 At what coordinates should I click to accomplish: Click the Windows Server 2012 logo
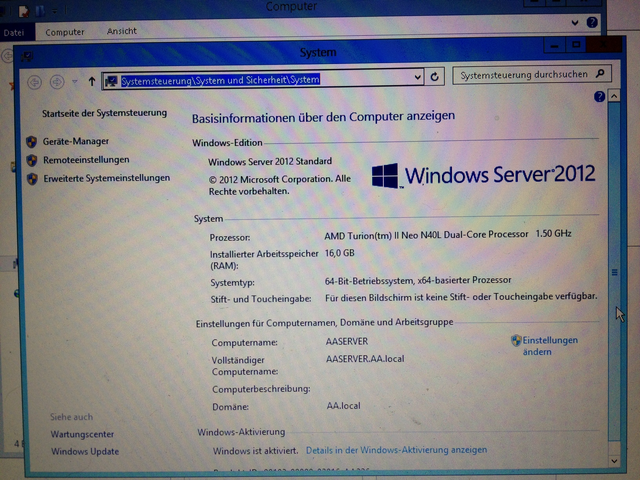(x=483, y=175)
